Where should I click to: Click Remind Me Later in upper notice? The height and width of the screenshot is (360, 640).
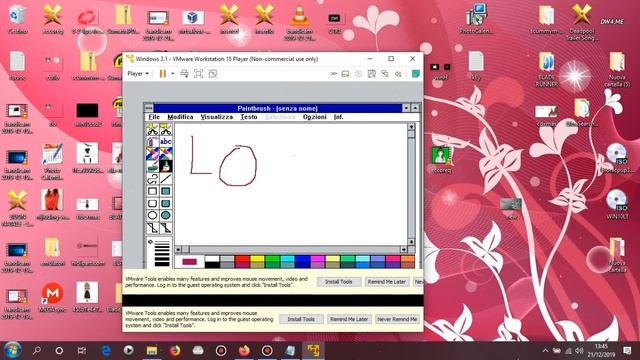click(x=387, y=282)
